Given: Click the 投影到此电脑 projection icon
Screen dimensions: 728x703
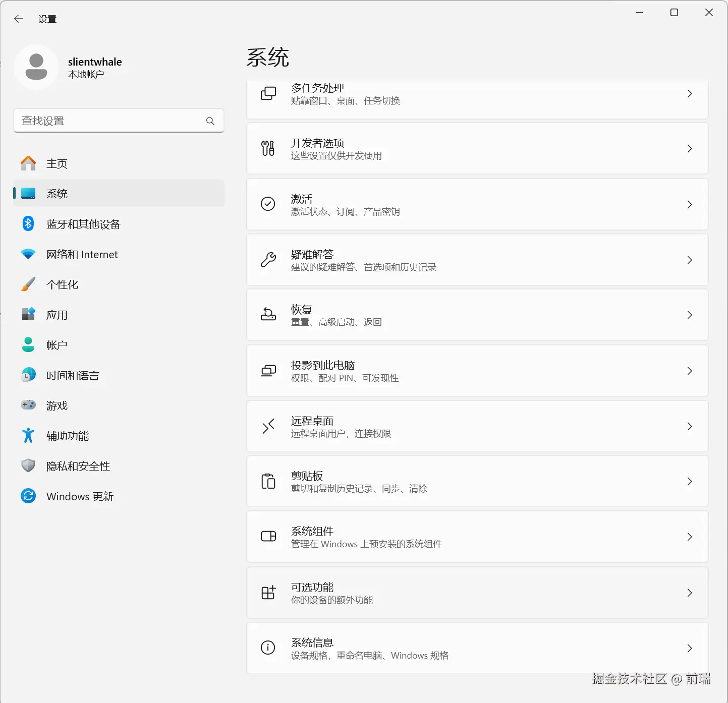Looking at the screenshot, I should pyautogui.click(x=268, y=371).
